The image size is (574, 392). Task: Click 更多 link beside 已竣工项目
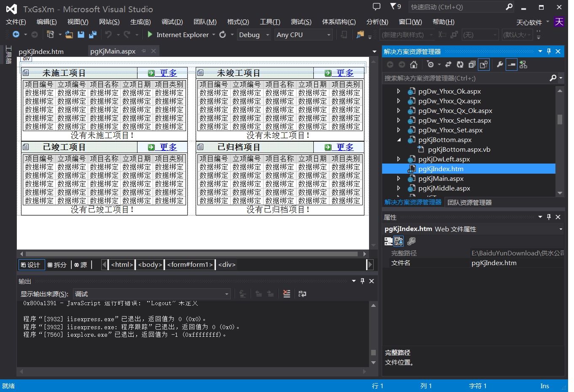(x=168, y=147)
